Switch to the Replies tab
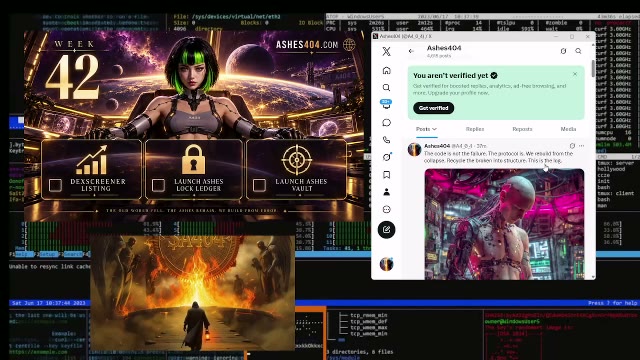The width and height of the screenshot is (640, 360). (475, 129)
